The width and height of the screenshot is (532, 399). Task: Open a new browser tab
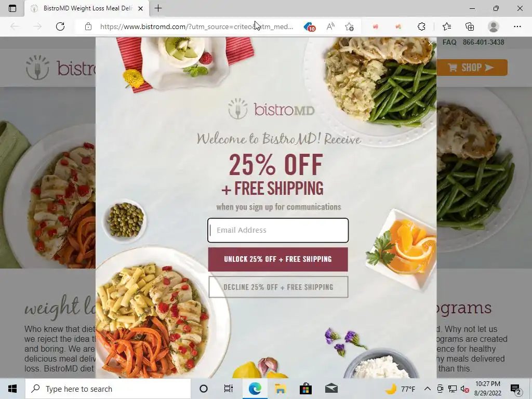(x=158, y=8)
